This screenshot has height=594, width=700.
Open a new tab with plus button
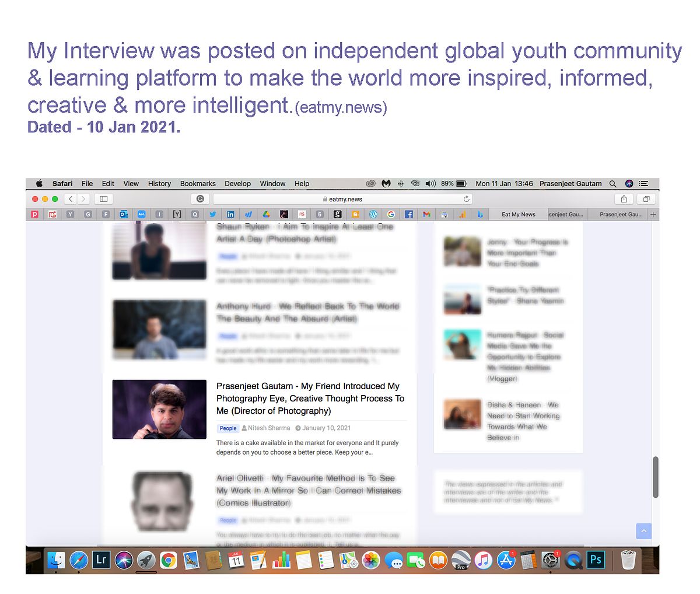pos(653,215)
